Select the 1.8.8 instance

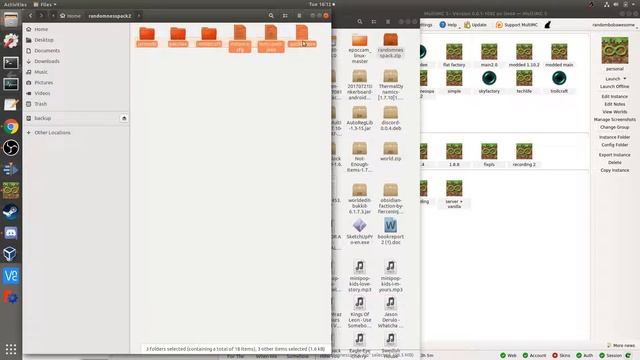(x=454, y=155)
